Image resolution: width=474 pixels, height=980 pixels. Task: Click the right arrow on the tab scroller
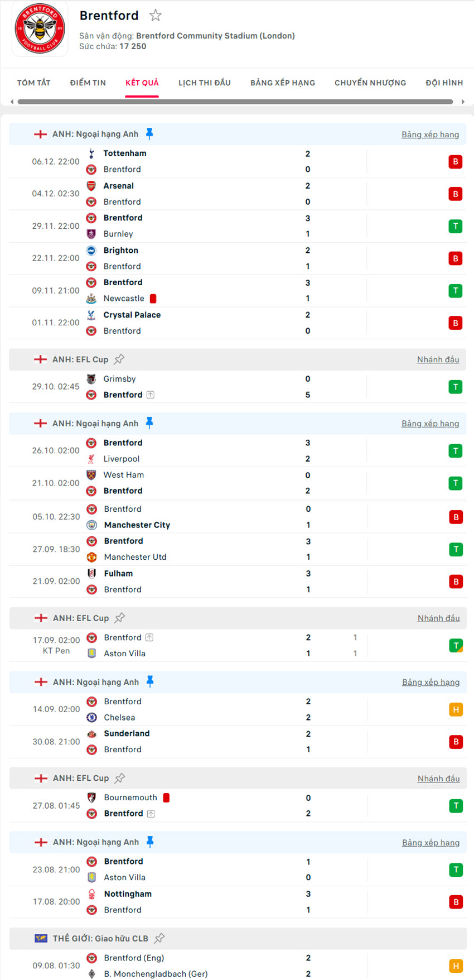(x=463, y=102)
